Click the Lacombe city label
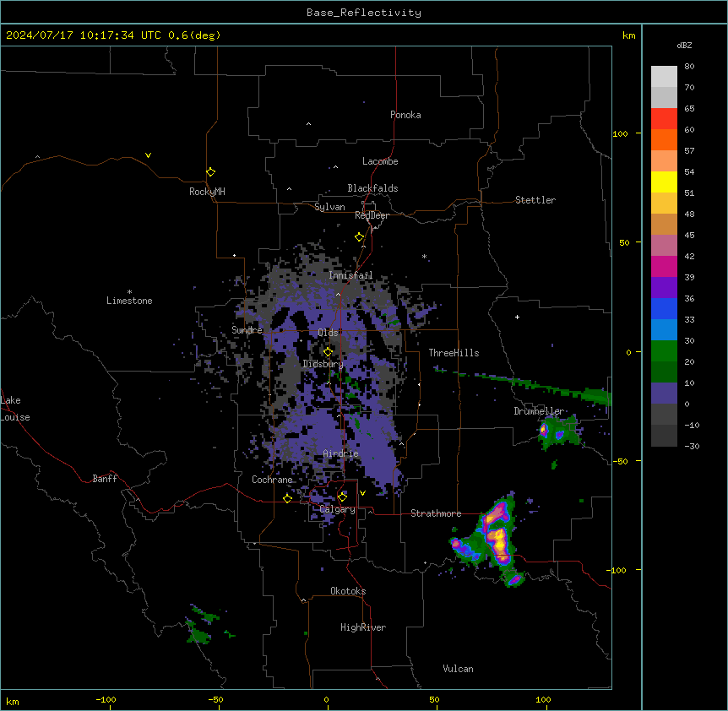The image size is (728, 711). (x=380, y=161)
